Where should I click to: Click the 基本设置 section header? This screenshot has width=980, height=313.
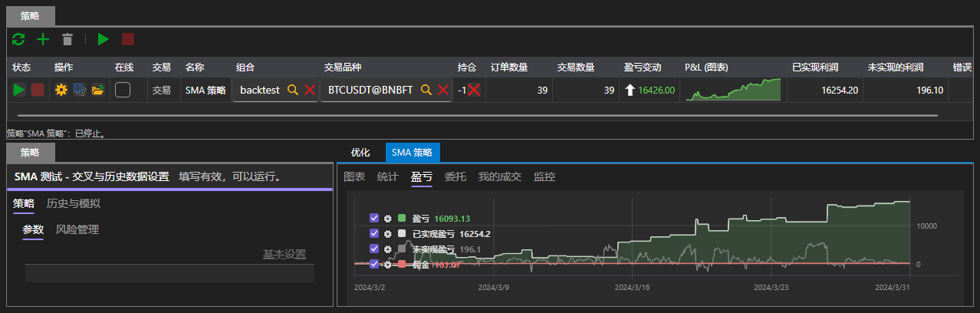point(284,254)
